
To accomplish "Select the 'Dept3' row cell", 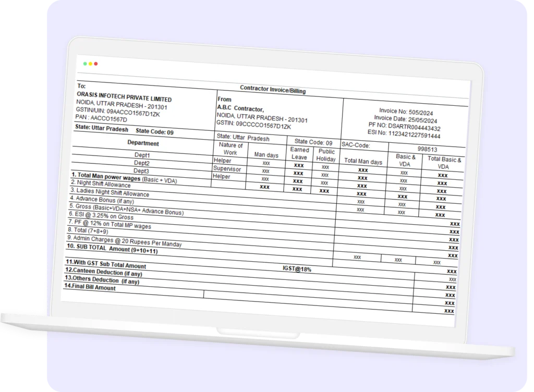I will (x=141, y=170).
